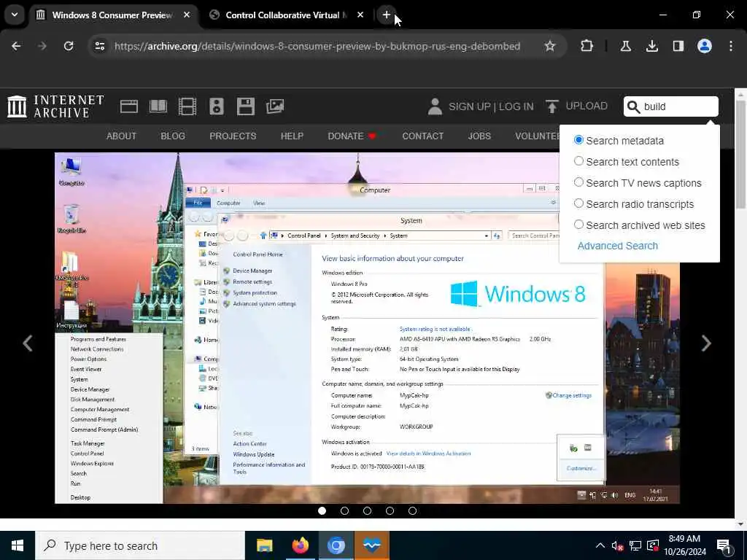Open the CONTACT menu item
This screenshot has height=560, width=747.
pos(422,136)
